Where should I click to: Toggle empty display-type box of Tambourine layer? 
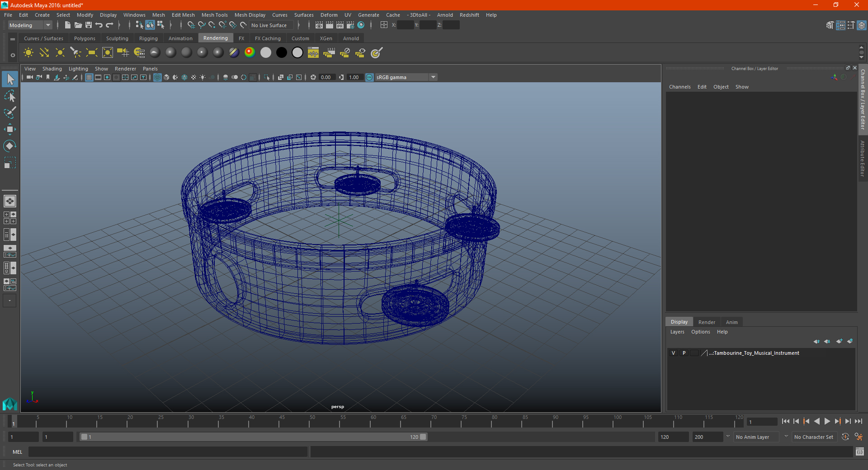694,353
